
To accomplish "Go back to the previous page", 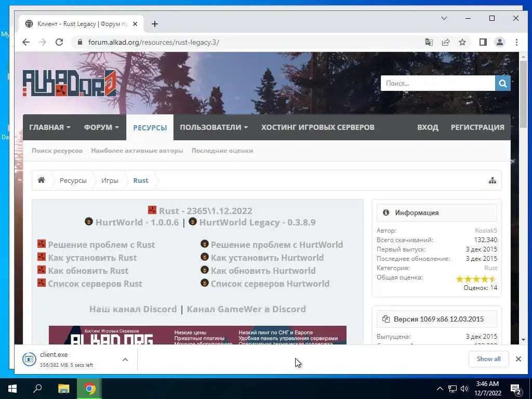I will point(26,43).
